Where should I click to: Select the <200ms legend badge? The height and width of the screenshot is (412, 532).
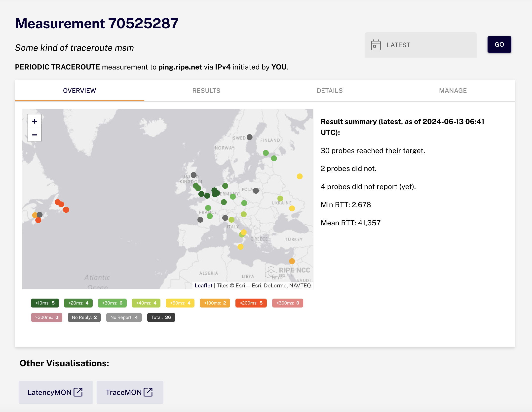click(x=251, y=303)
